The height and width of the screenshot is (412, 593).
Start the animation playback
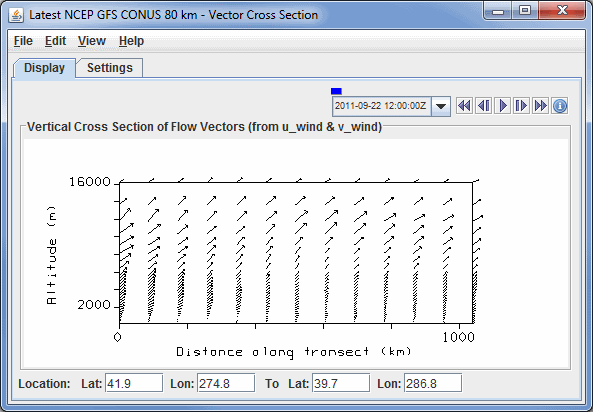click(503, 106)
